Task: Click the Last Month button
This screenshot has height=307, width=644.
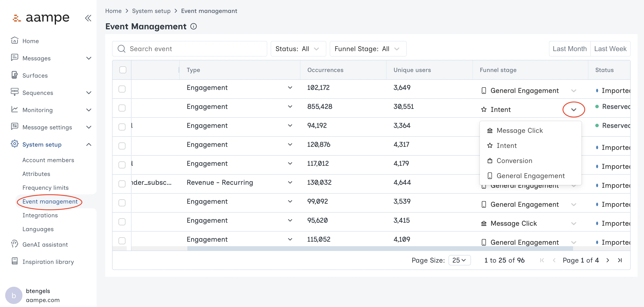Action: [569, 49]
